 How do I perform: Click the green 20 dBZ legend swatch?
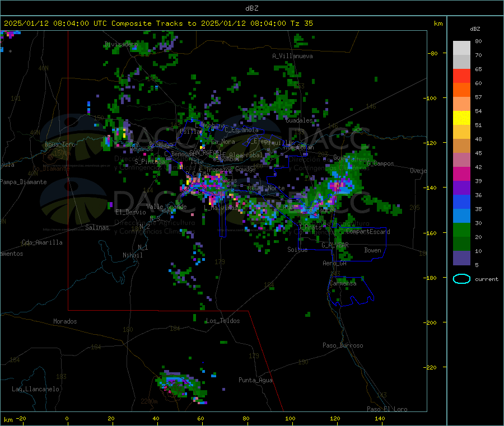click(461, 230)
